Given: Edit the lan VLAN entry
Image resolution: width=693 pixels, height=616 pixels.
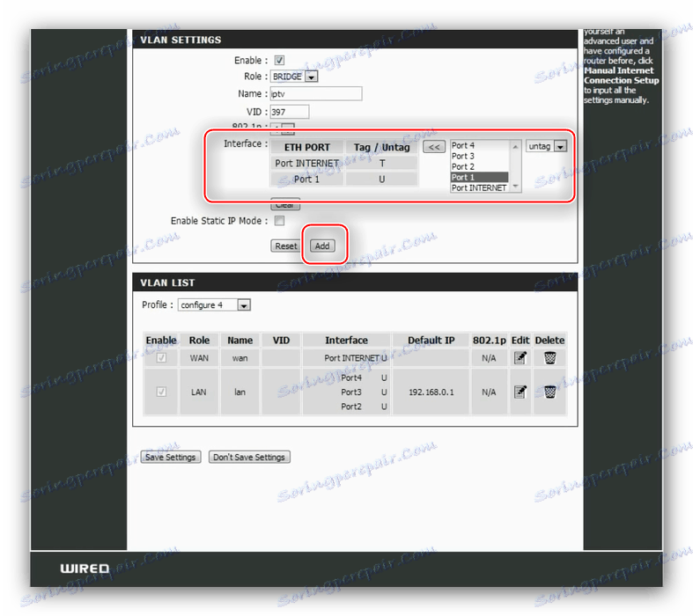Looking at the screenshot, I should point(520,392).
